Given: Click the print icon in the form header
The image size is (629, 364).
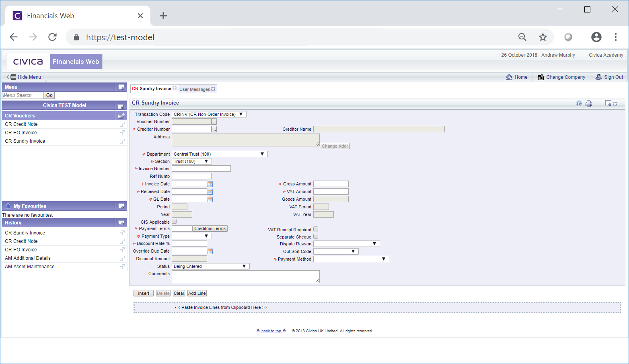Looking at the screenshot, I should click(x=589, y=103).
